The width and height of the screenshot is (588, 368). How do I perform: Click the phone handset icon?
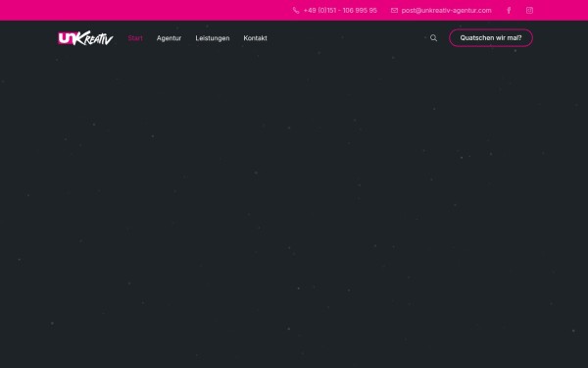point(296,11)
